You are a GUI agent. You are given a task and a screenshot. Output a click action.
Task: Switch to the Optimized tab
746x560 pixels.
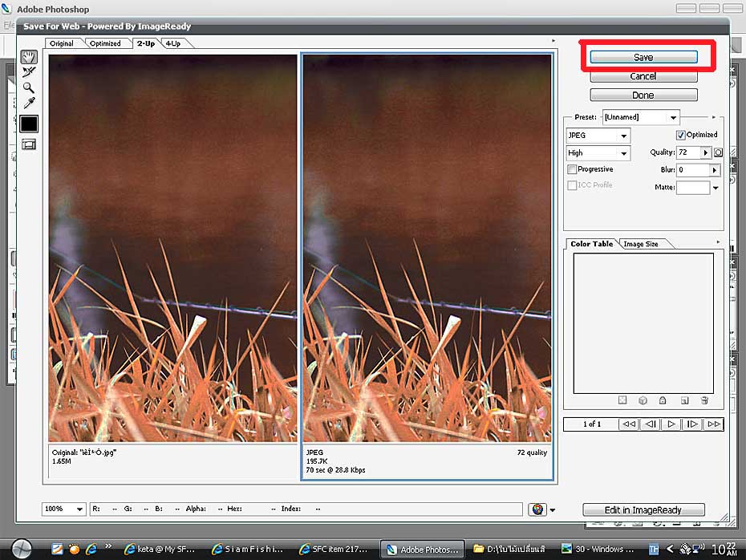tap(105, 43)
